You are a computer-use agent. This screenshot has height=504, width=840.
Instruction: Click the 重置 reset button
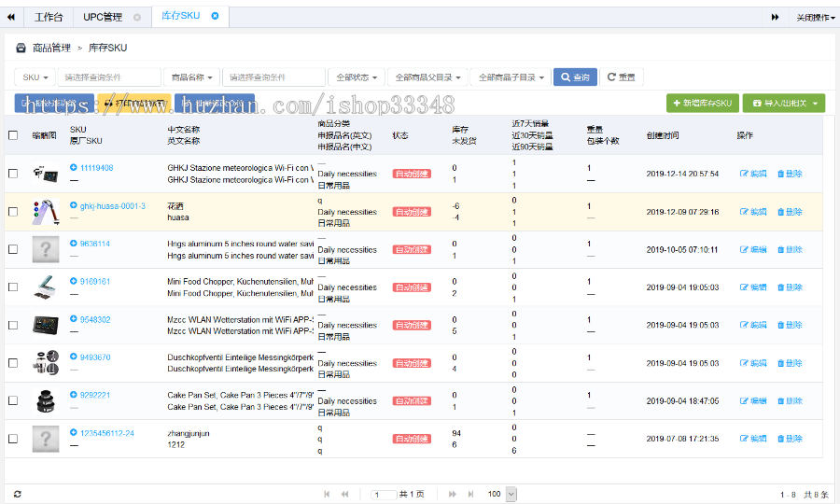622,77
